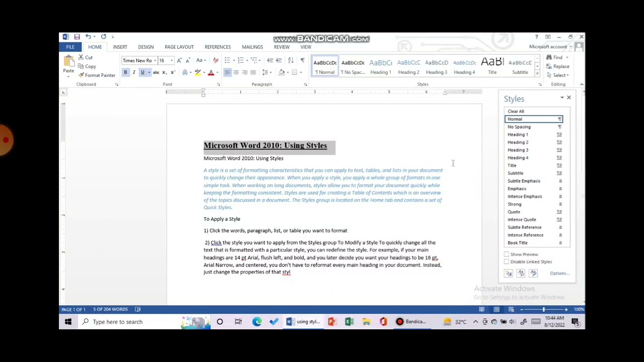The width and height of the screenshot is (644, 362).
Task: Increase the paragraph indent
Action: pos(279,60)
